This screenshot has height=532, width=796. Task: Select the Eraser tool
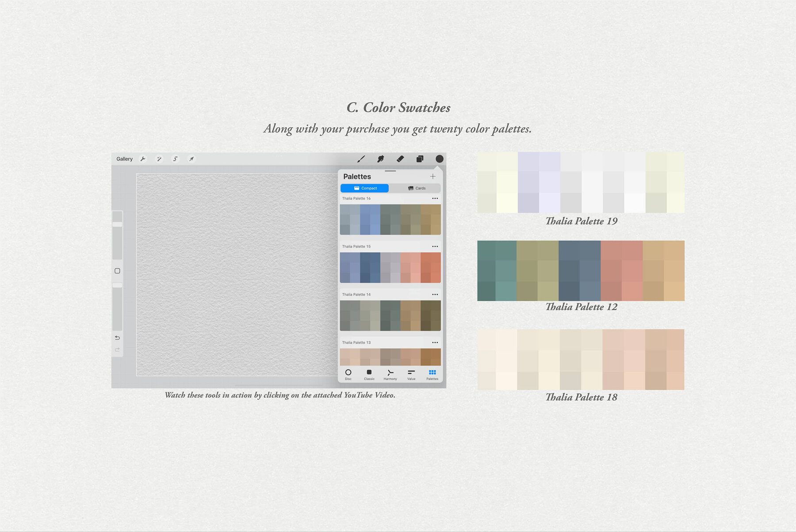coord(401,159)
